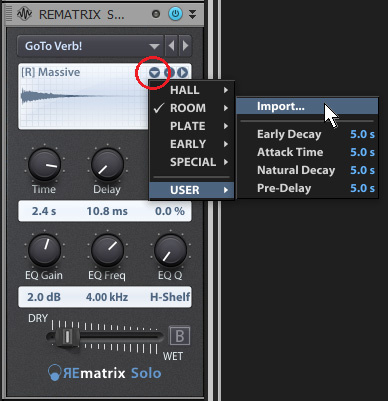Viewport: 388px width, 401px height.
Task: Open the HALL submenu
Action: click(192, 90)
